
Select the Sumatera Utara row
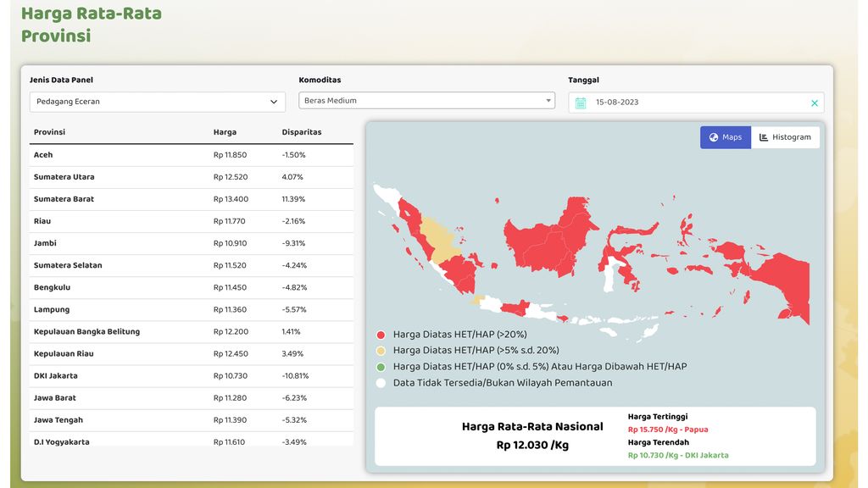pos(191,177)
